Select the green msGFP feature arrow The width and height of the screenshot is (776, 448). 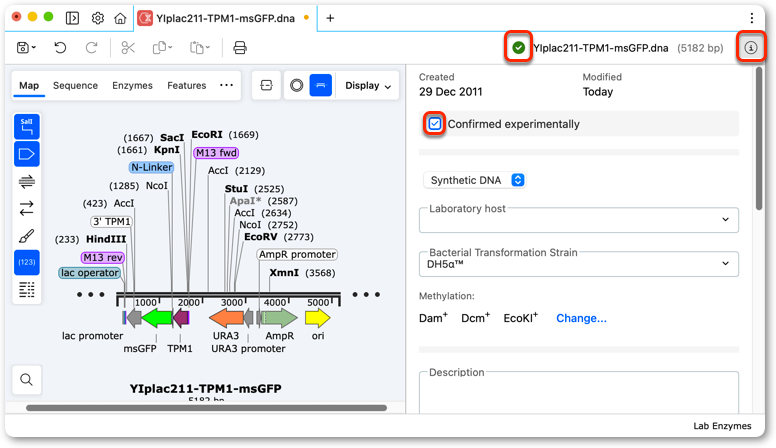coord(157,318)
